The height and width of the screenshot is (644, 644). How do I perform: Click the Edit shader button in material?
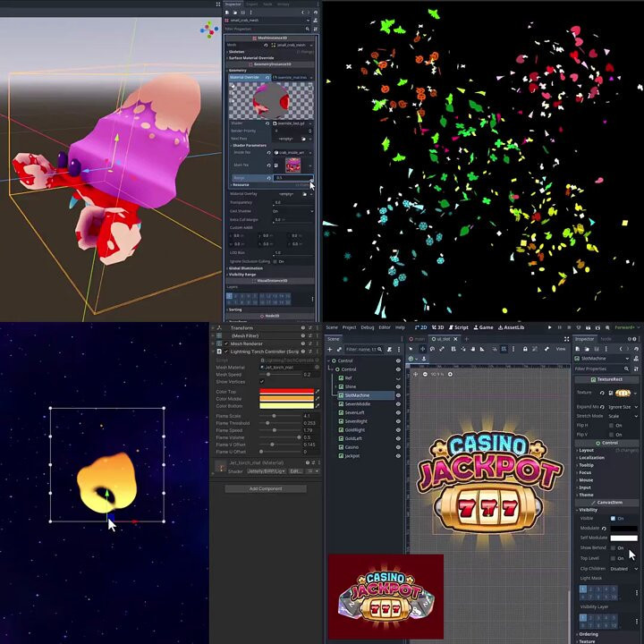295,471
